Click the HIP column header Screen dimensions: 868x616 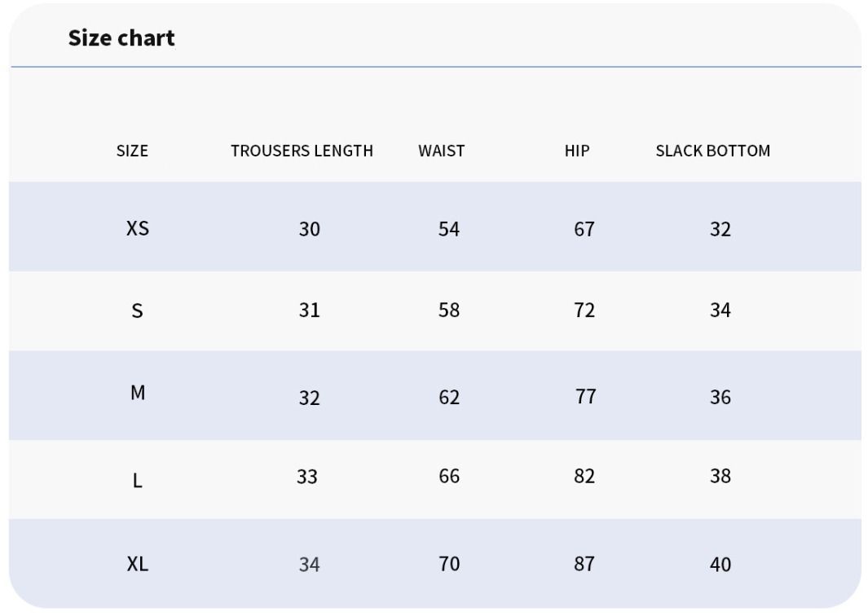click(x=577, y=151)
